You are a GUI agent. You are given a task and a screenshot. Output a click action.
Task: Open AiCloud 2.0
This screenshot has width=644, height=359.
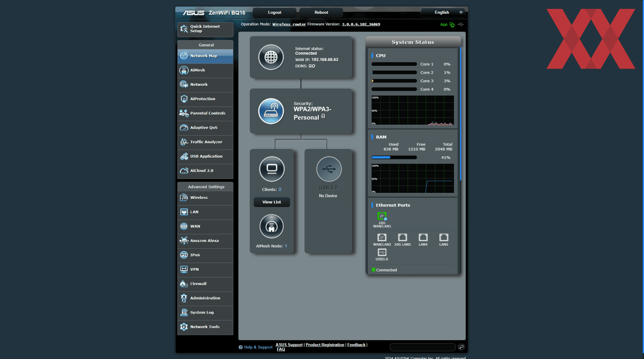tap(205, 171)
